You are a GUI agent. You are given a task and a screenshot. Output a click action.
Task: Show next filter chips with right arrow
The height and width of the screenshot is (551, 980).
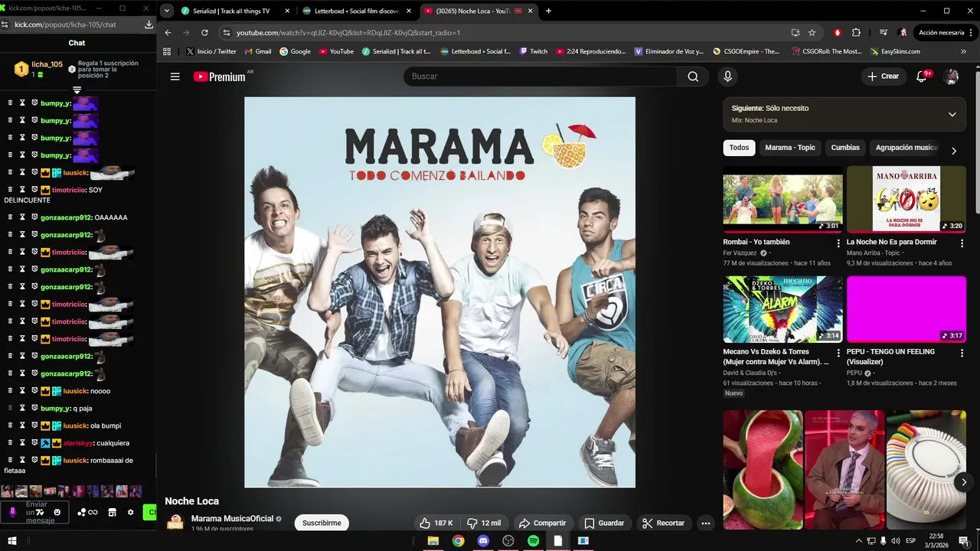click(x=953, y=151)
